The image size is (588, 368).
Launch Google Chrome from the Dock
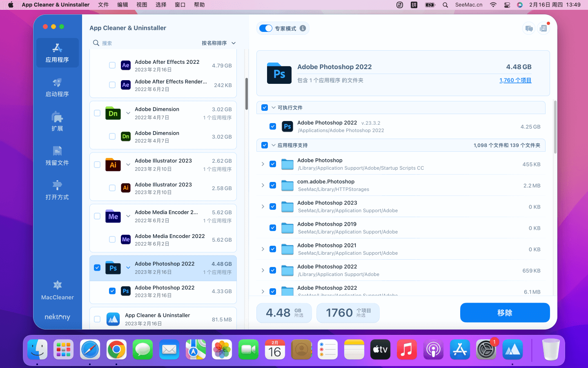pyautogui.click(x=116, y=350)
